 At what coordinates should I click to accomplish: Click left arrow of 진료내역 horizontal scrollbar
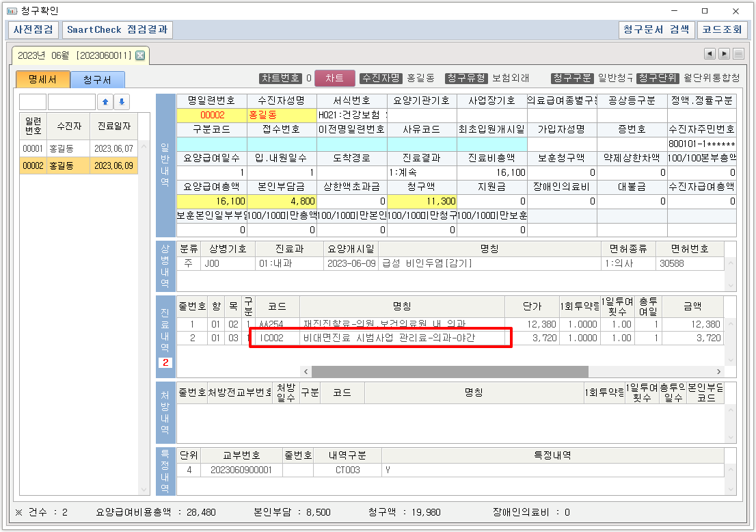[x=306, y=371]
